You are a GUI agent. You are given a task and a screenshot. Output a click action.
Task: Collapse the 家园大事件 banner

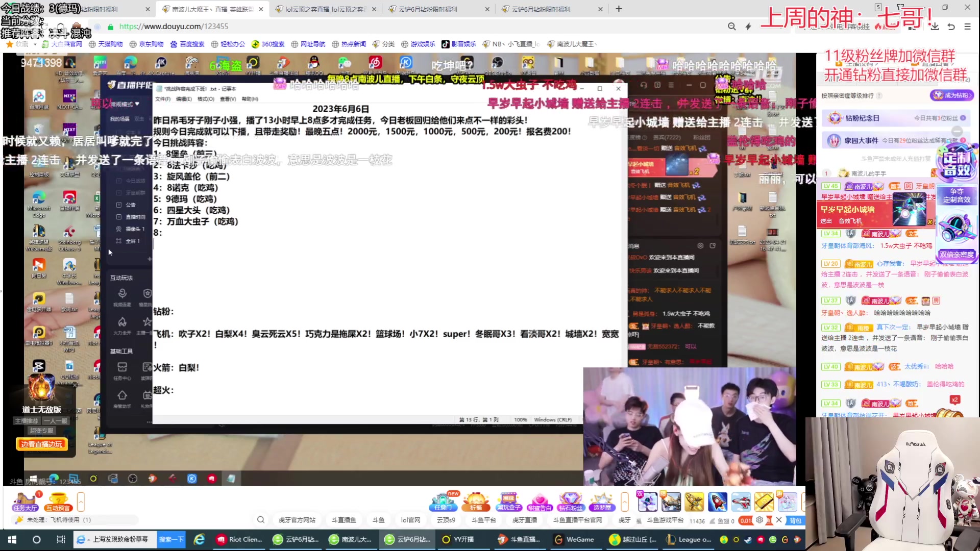point(958,131)
